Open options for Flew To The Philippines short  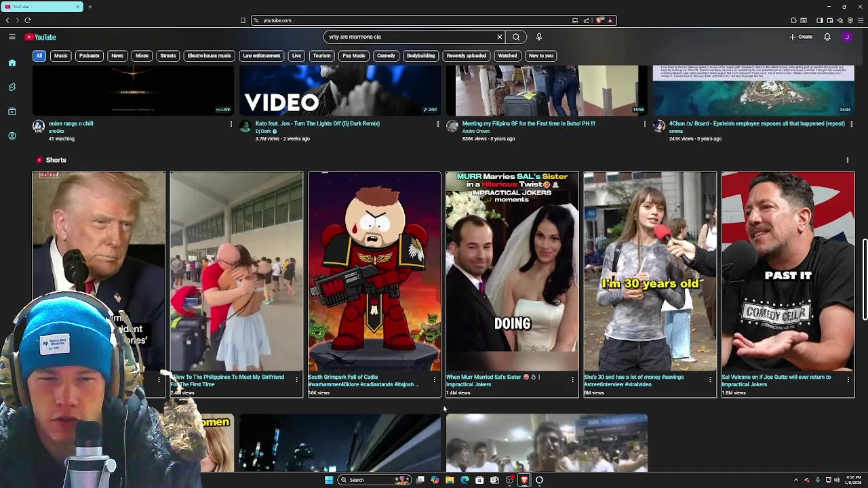click(296, 380)
